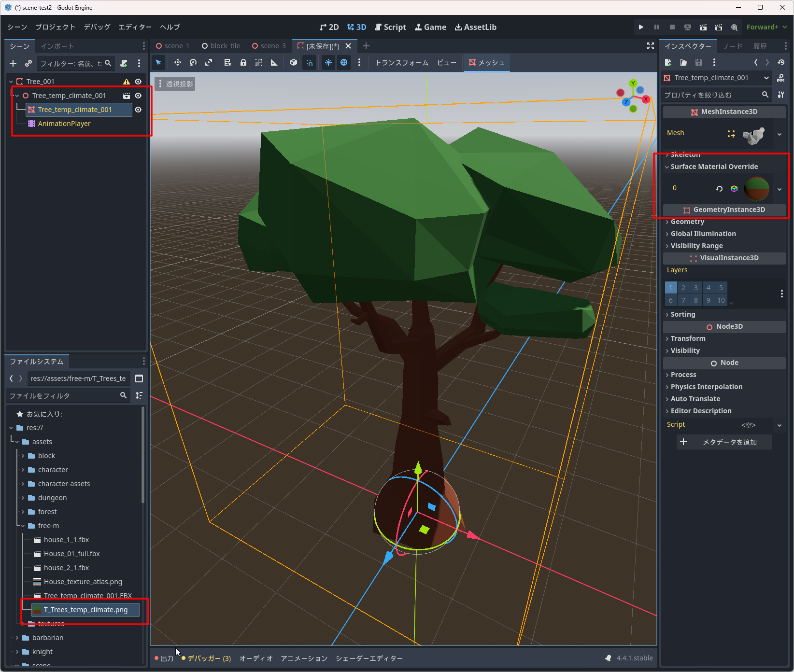Expand the Global Illumination section
The height and width of the screenshot is (672, 794).
(703, 234)
